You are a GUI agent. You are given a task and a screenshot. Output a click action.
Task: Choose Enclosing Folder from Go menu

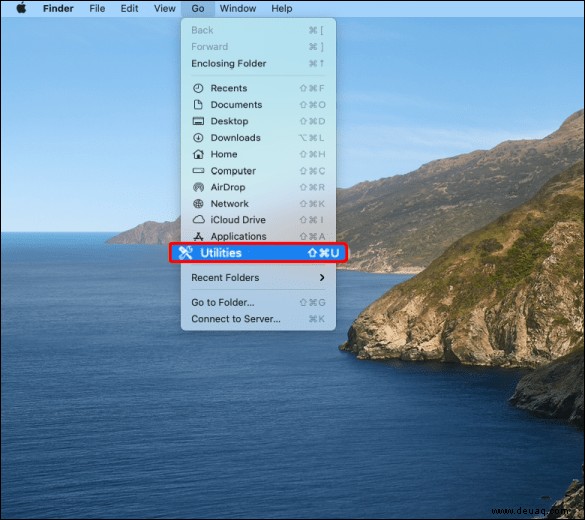point(258,63)
